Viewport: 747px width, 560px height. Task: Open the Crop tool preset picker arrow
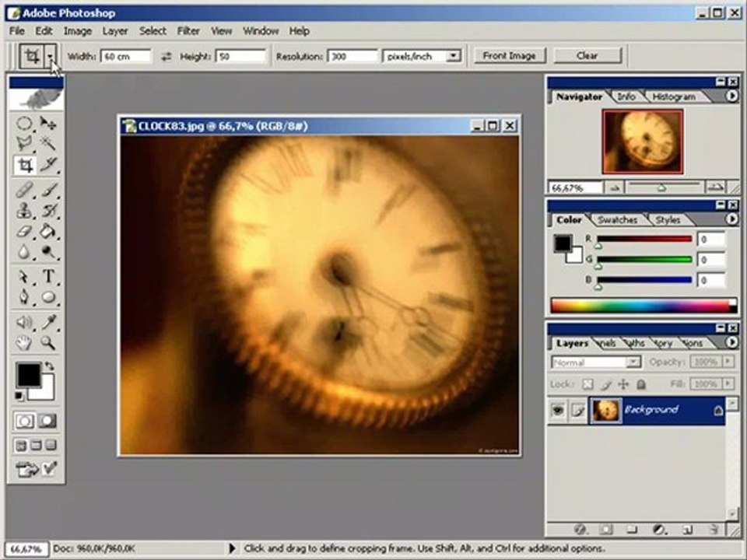[51, 57]
